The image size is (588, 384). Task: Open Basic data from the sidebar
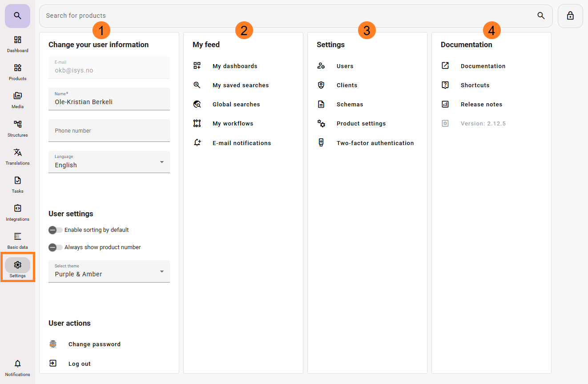(x=17, y=241)
